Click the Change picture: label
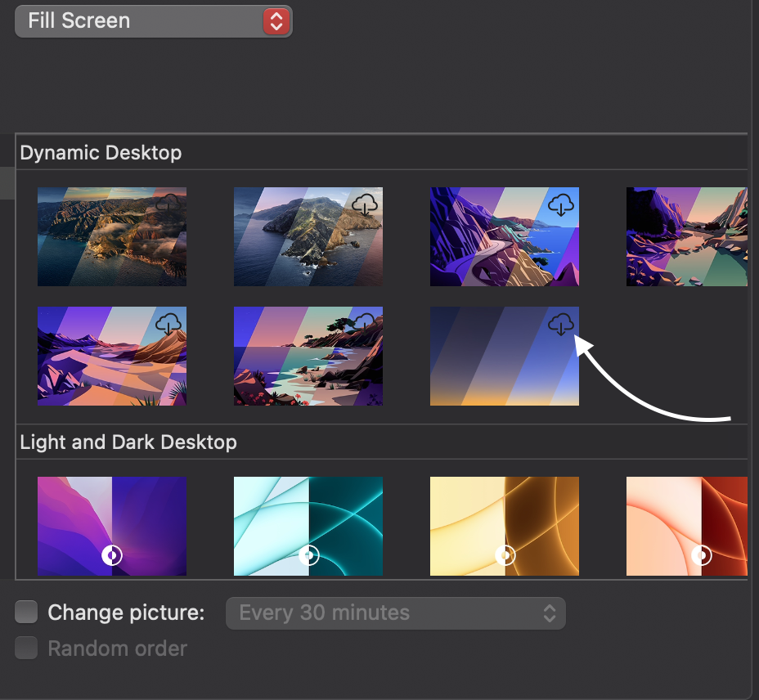 tap(126, 612)
